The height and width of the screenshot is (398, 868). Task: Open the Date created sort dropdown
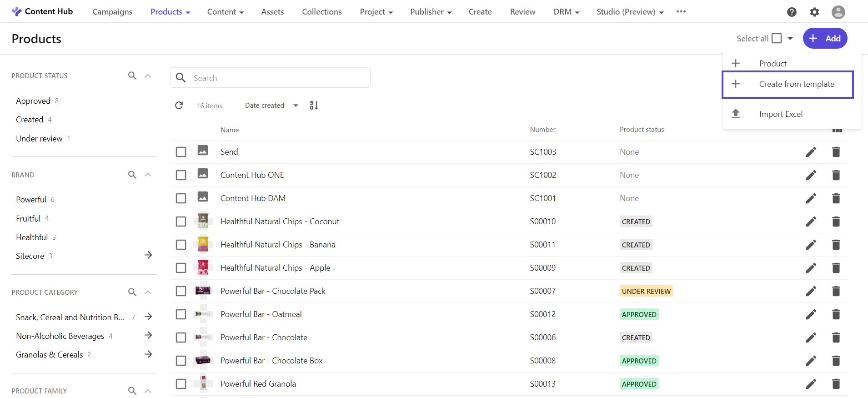coord(271,106)
